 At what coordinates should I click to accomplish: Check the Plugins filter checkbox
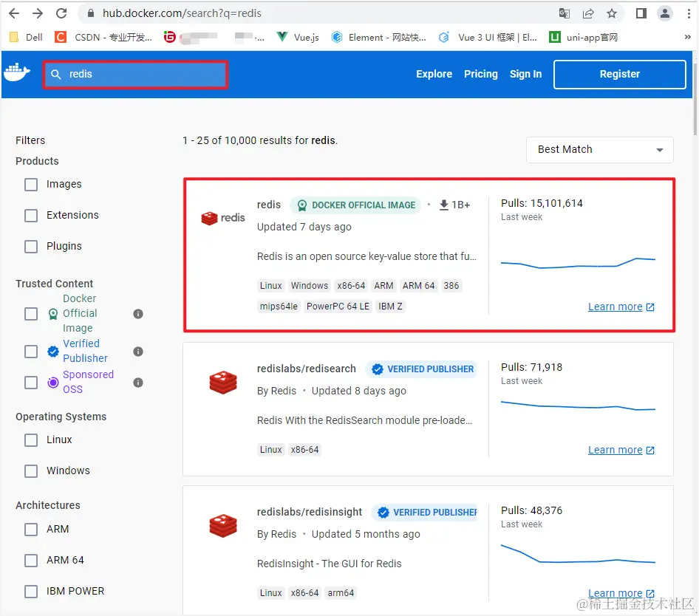point(31,247)
